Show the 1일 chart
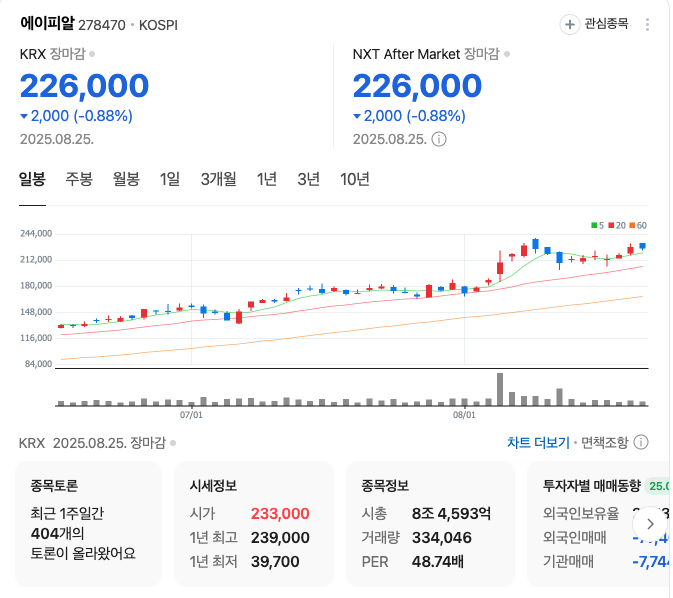The height and width of the screenshot is (598, 673). click(x=170, y=179)
